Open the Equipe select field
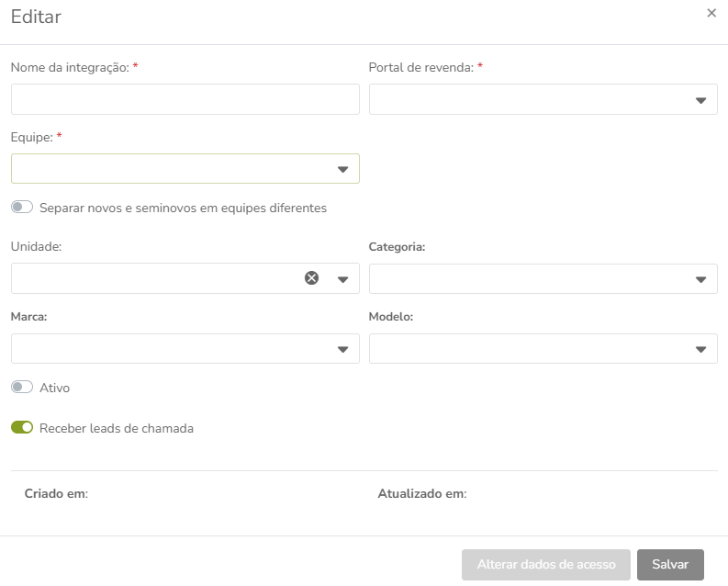Viewport: 728px width, 586px height. [x=185, y=169]
